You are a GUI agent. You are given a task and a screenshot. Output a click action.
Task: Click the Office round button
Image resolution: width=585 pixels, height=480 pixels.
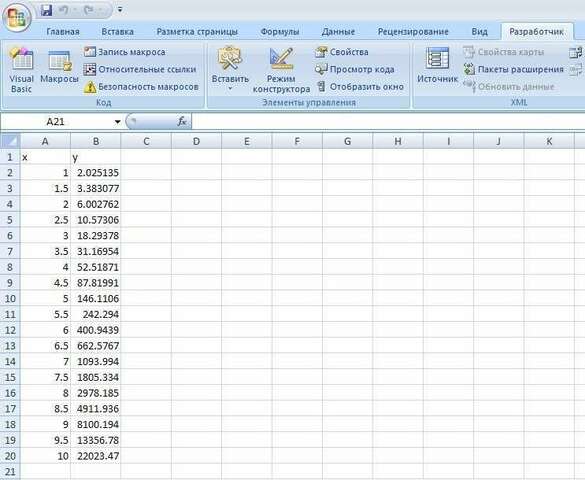point(17,17)
